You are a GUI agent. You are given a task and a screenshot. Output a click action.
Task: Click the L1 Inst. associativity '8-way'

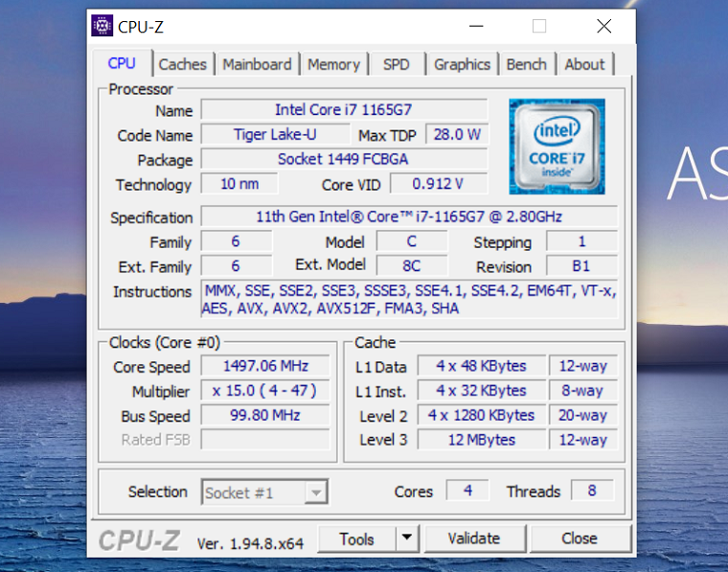[583, 390]
